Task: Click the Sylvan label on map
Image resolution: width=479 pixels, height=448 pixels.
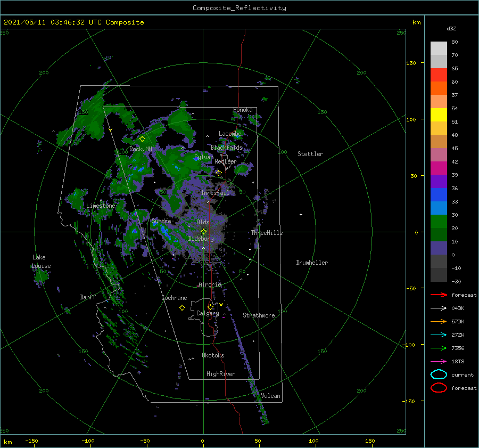Action: click(x=204, y=157)
